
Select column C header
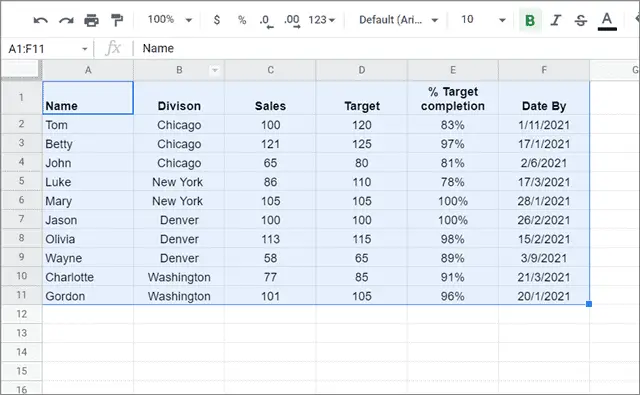pyautogui.click(x=270, y=70)
